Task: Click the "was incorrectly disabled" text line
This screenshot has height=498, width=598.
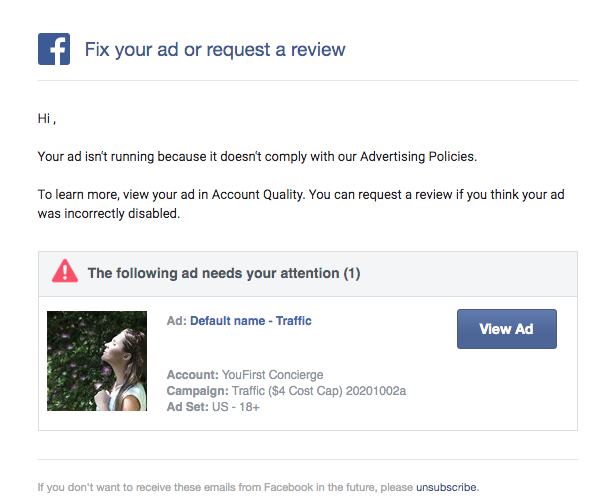Action: pos(109,214)
